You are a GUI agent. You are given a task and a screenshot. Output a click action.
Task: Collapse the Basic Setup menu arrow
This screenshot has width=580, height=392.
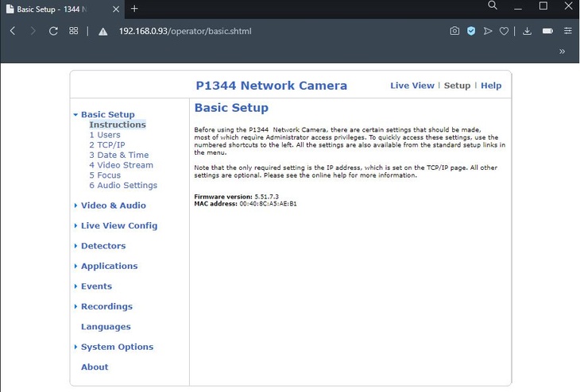tap(75, 114)
